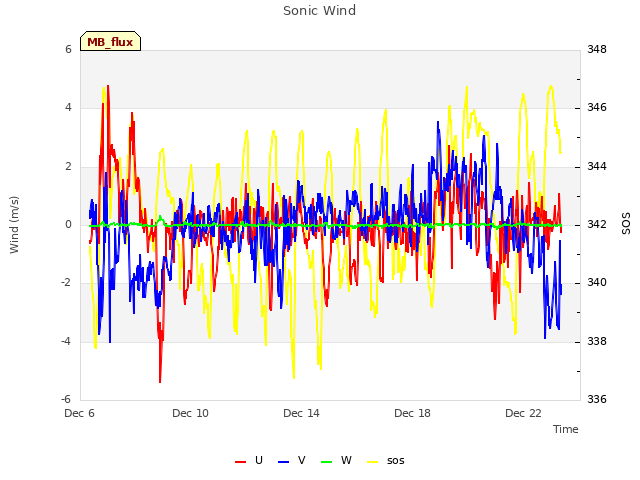Click the MB_flux label box
The image size is (640, 480).
(x=110, y=41)
